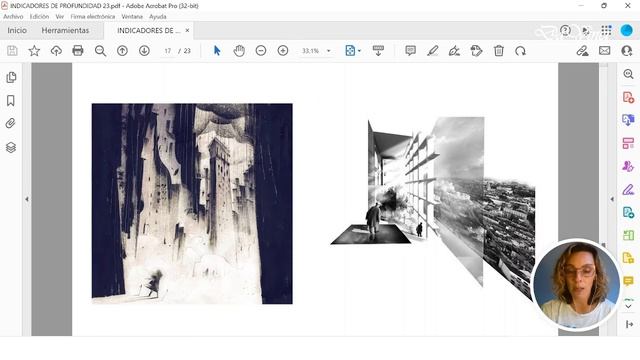Open the green Scan and OCR tool in right pane
This screenshot has height=360, width=640.
point(629,236)
